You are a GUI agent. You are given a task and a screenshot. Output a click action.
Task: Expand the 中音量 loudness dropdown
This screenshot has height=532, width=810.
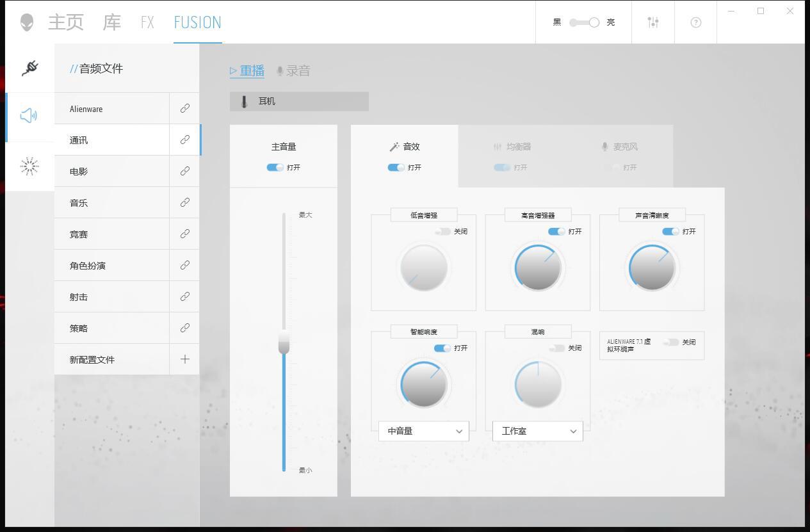coord(424,431)
